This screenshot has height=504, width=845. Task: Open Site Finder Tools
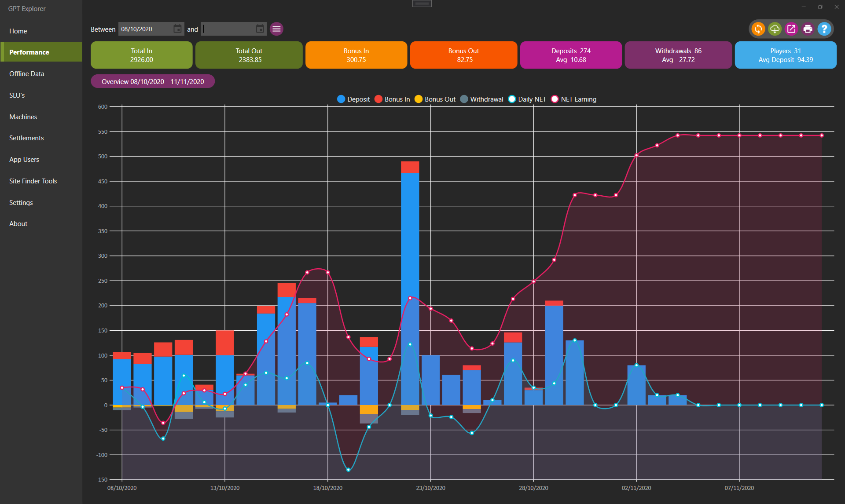click(x=33, y=181)
